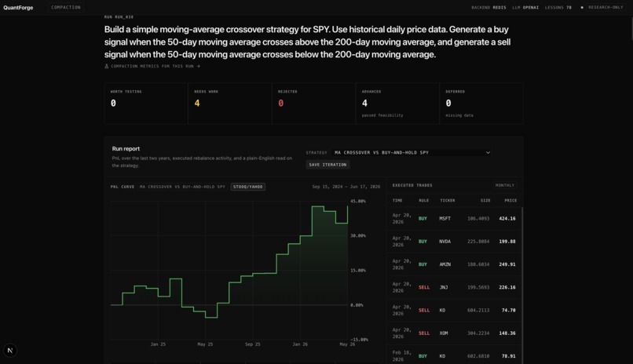Select the Needs Work card
This screenshot has height=364, width=633.
[x=229, y=104]
